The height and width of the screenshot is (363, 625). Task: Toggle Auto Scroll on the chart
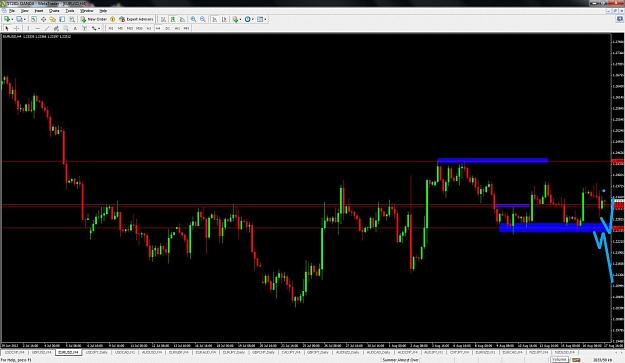[214, 19]
